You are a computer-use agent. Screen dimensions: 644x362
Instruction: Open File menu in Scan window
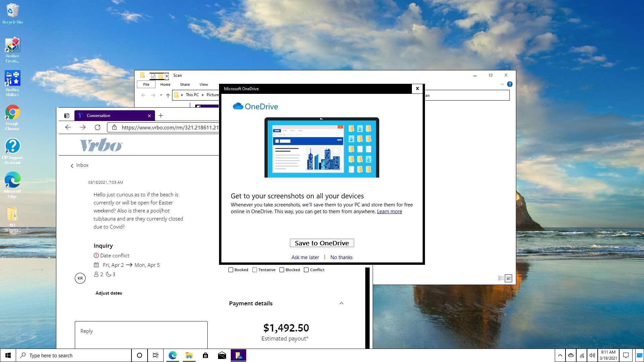[x=146, y=84]
